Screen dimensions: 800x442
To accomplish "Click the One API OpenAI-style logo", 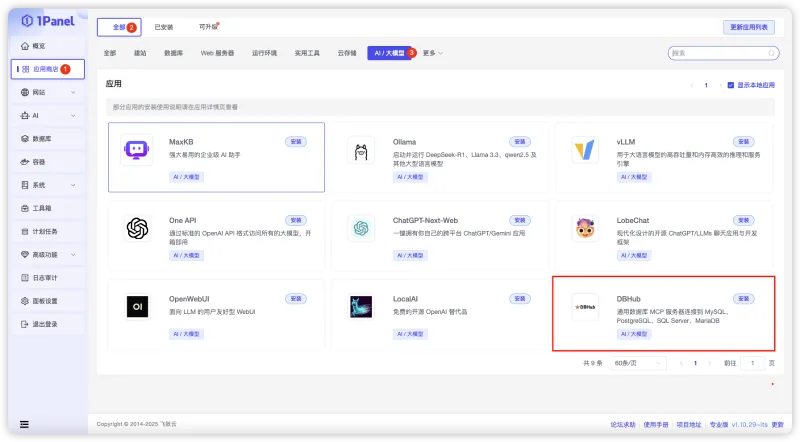I will point(137,228).
